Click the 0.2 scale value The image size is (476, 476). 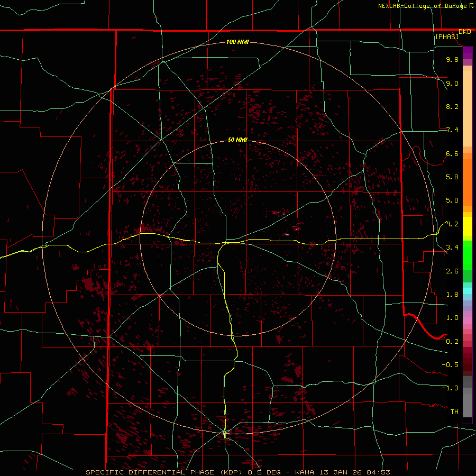[x=452, y=342]
